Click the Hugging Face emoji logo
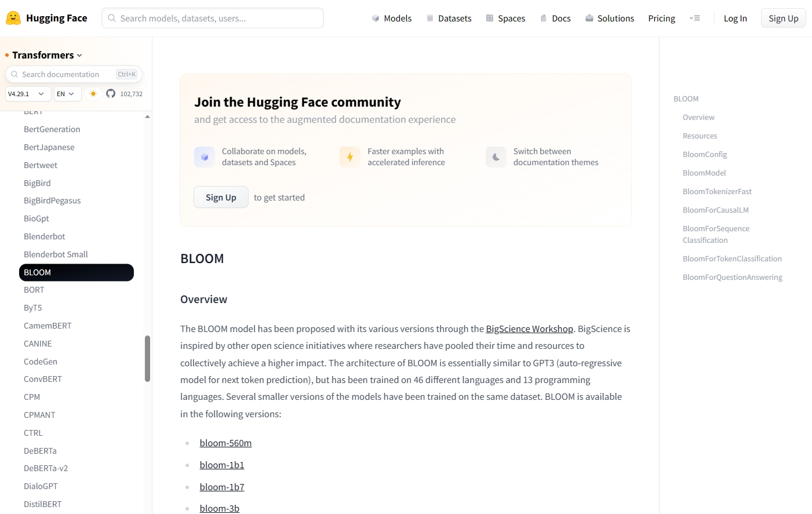Screen dimensions: 812x514 click(13, 18)
